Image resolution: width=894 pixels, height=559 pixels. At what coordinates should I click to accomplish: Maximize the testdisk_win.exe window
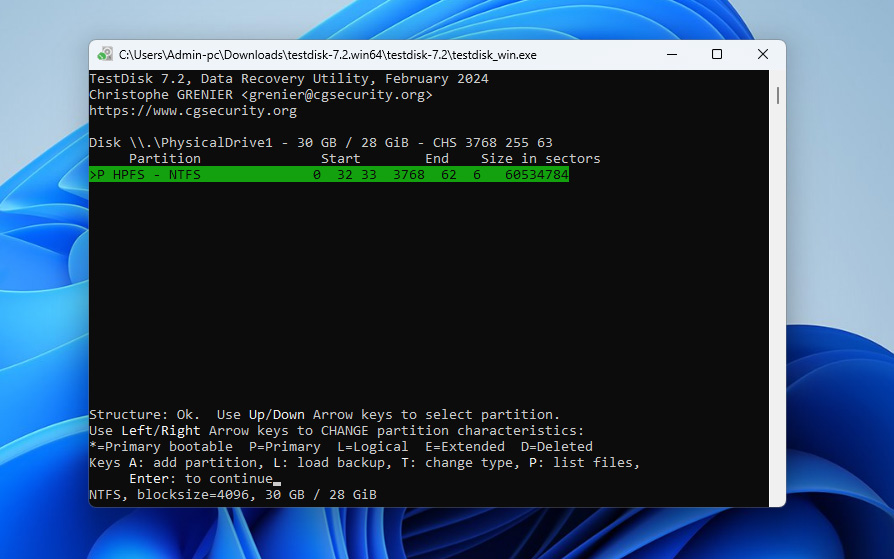(717, 55)
